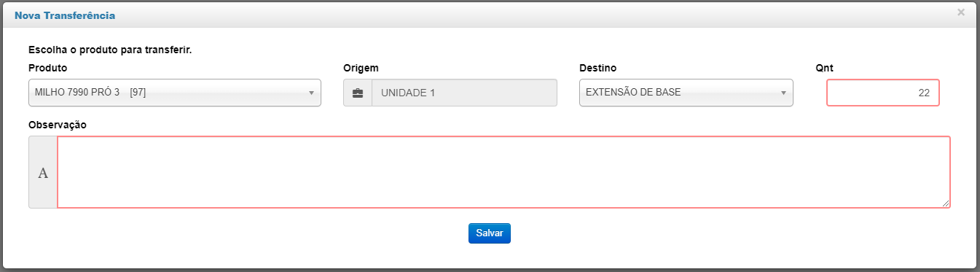The image size is (980, 272).
Task: Click the "Escolha o produto para transferir" instruction text
Action: click(114, 50)
